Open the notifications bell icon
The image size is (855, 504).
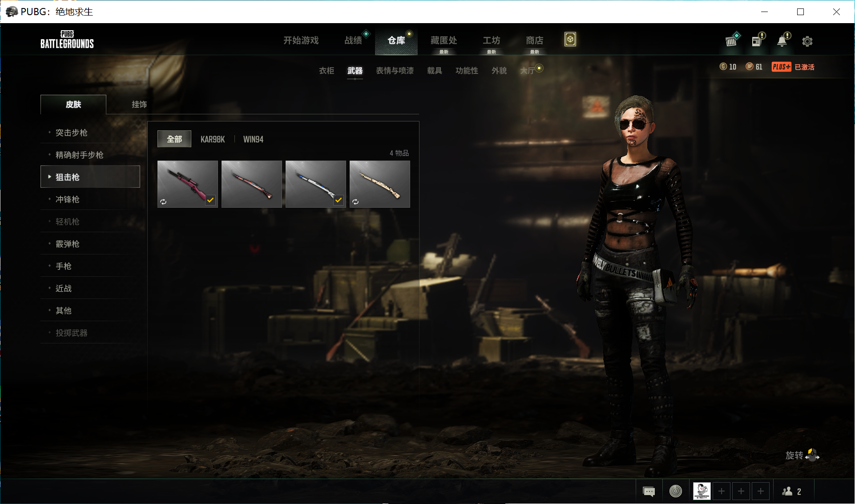tap(782, 41)
